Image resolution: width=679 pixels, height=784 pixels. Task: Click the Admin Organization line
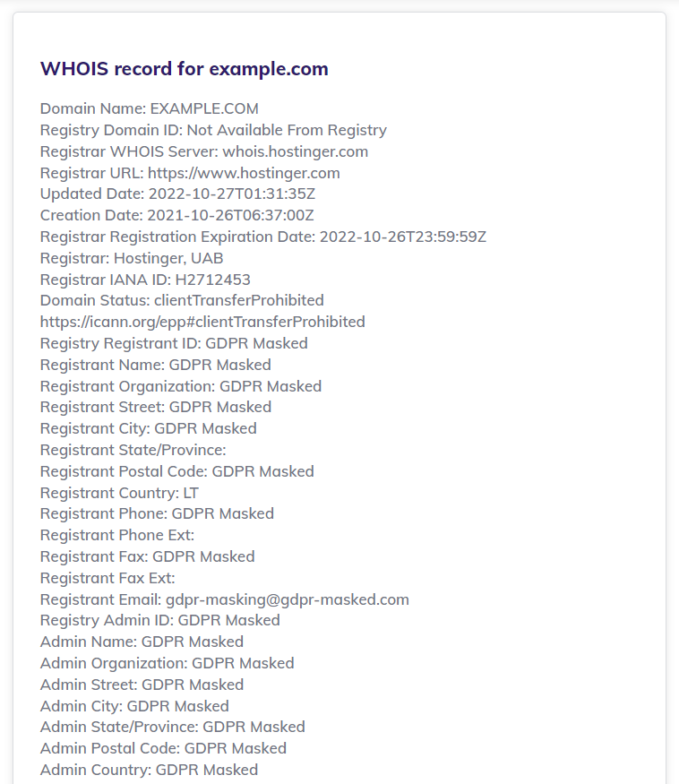(x=167, y=663)
